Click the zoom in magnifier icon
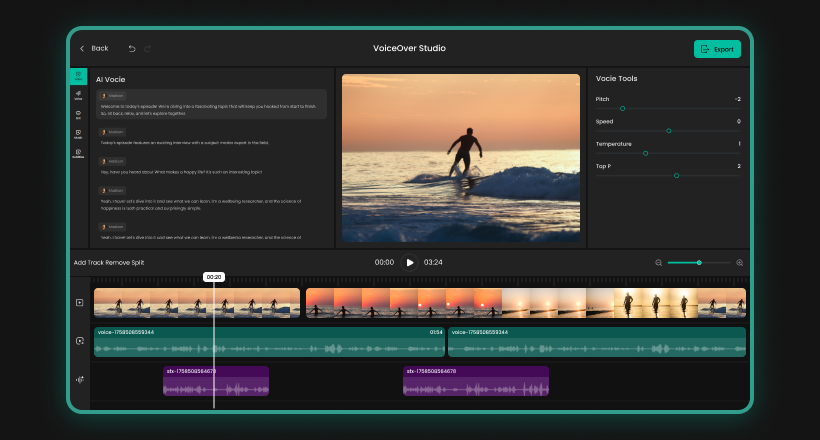Screen dimensions: 820x440 [x=739, y=263]
